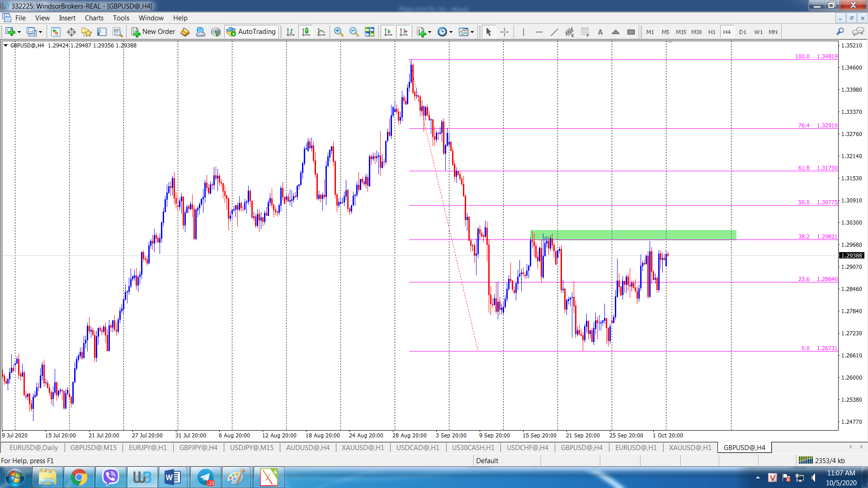Switch to US30CASH,H1 chart tab
The height and width of the screenshot is (488, 868).
pyautogui.click(x=473, y=447)
